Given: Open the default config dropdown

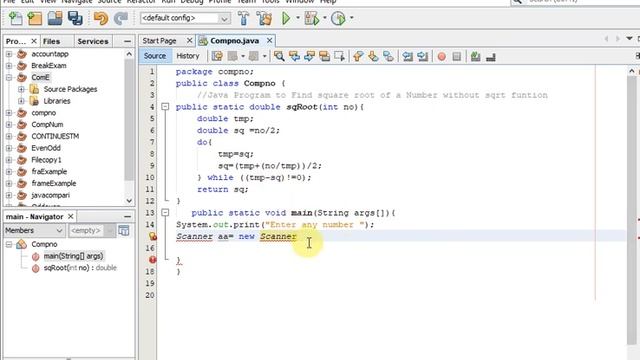Looking at the screenshot, I should (x=185, y=18).
